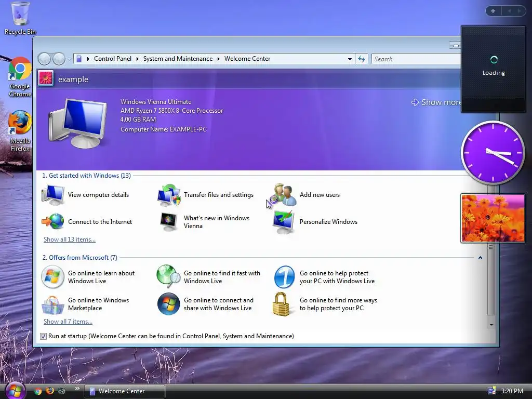Click the Refresh button beside the address bar
Viewport: 532px width, 399px height.
(x=362, y=59)
